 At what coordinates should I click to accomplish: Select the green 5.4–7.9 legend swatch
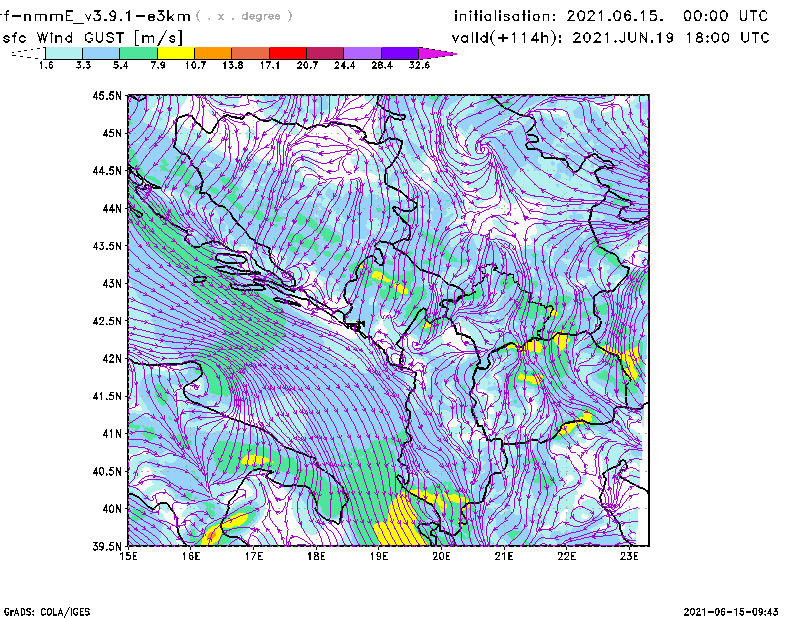139,53
